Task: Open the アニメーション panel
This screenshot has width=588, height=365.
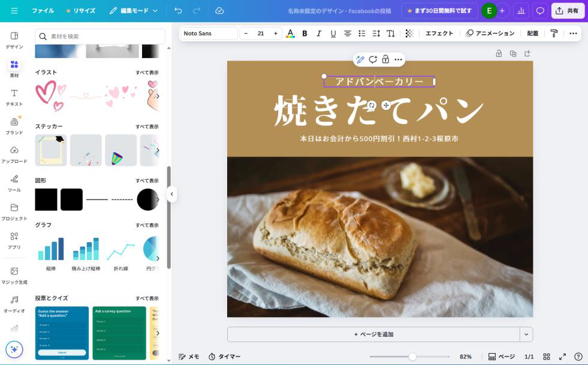Action: pyautogui.click(x=490, y=34)
